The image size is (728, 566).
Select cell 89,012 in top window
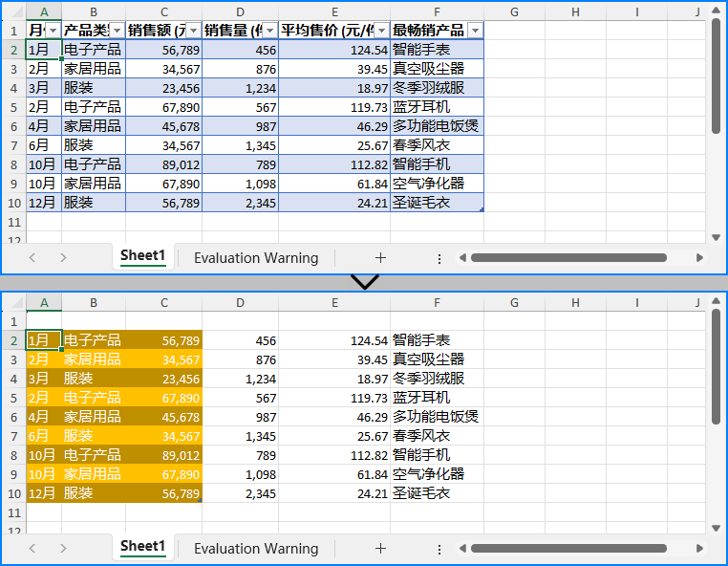[164, 164]
